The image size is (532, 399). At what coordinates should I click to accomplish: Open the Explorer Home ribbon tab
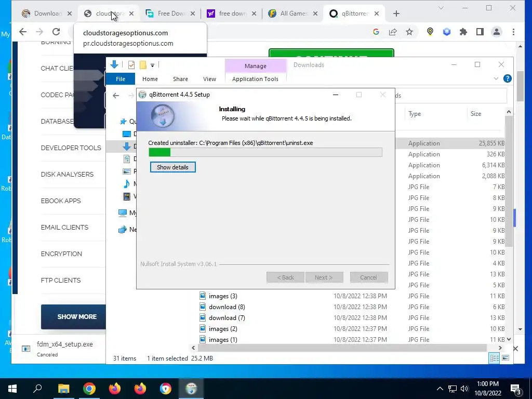150,79
